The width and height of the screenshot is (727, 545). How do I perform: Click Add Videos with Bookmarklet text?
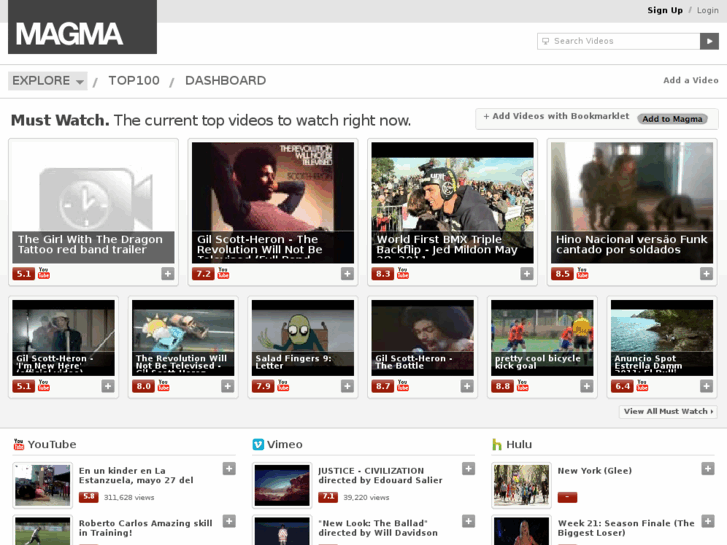[x=556, y=116]
